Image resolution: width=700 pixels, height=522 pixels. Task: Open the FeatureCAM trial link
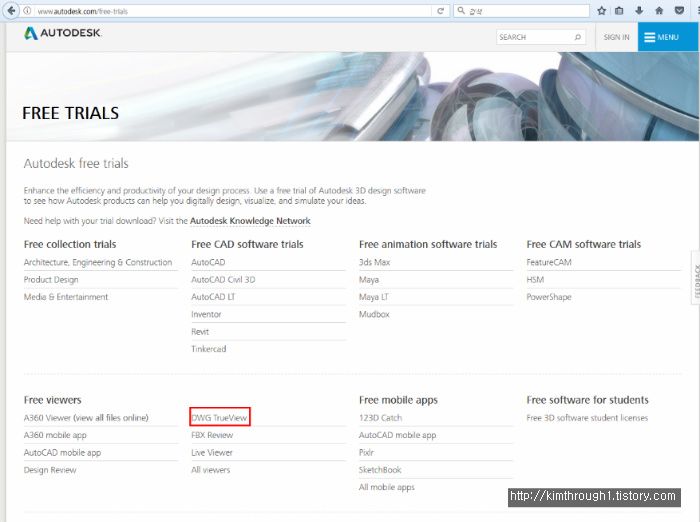pos(549,262)
